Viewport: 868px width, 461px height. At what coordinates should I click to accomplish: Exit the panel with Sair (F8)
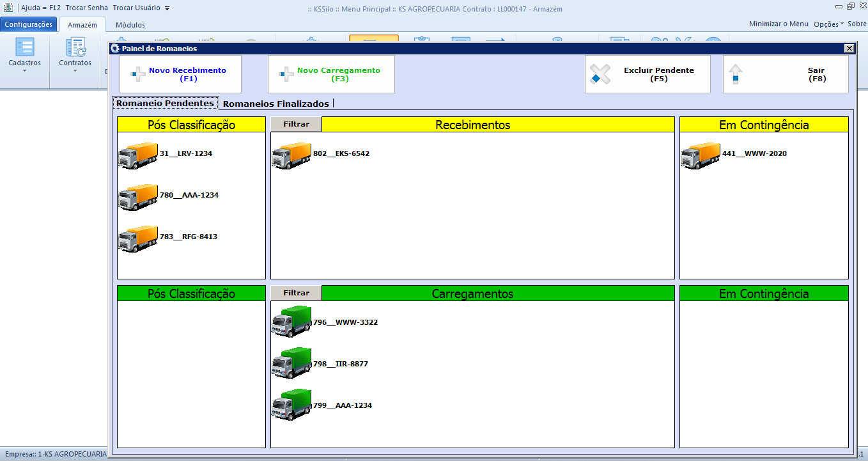786,74
